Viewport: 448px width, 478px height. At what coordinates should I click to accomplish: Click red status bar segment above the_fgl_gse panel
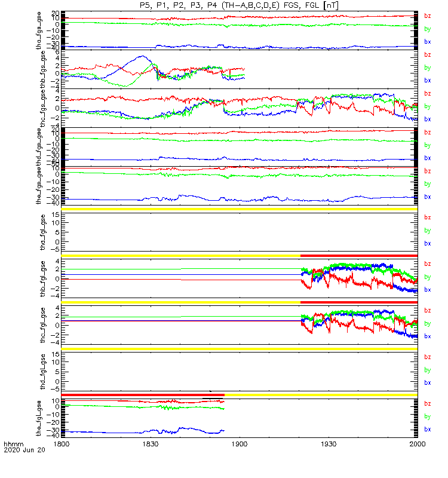tap(143, 395)
